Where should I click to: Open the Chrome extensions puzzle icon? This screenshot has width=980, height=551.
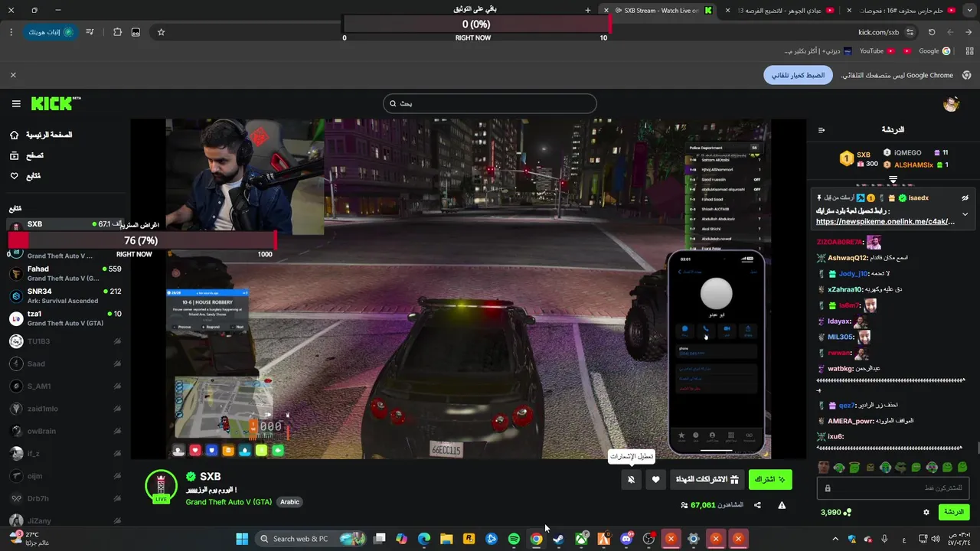pyautogui.click(x=117, y=32)
